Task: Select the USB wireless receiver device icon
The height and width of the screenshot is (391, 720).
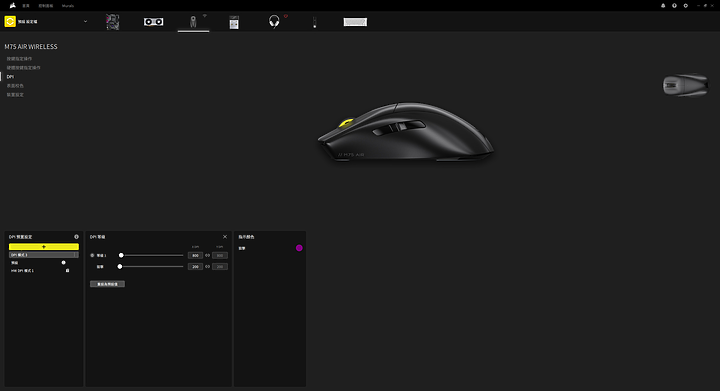Action: [234, 22]
